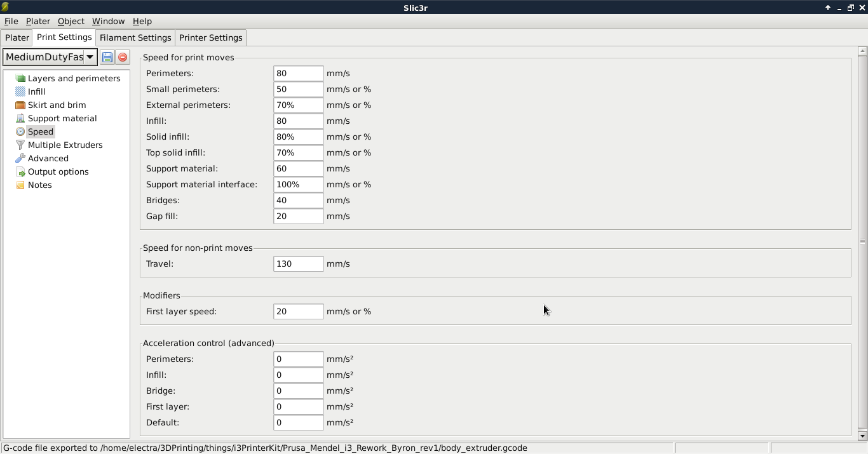Click the First layer speed field
The width and height of the screenshot is (868, 454).
coord(298,311)
